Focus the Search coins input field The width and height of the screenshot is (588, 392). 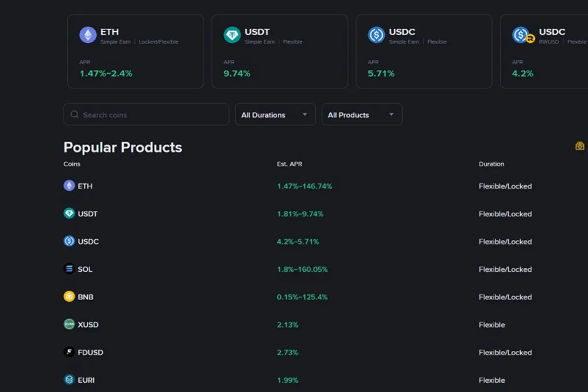146,114
